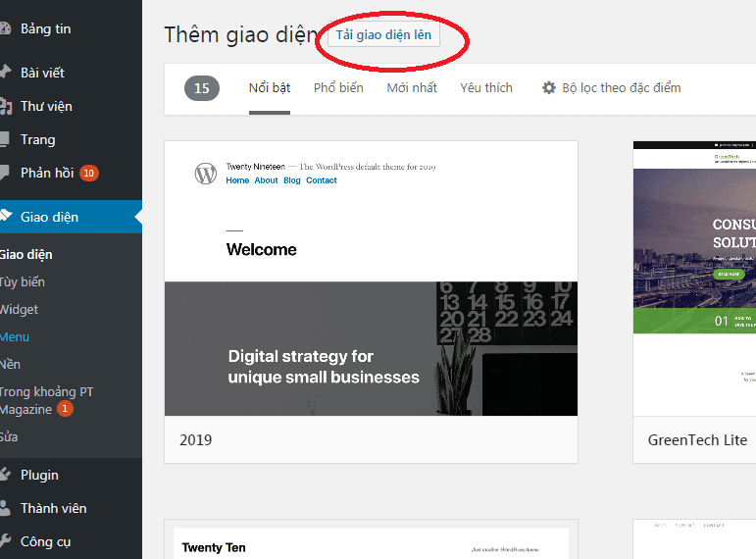Click Digital strategy banner text
This screenshot has width=756, height=559.
324,367
